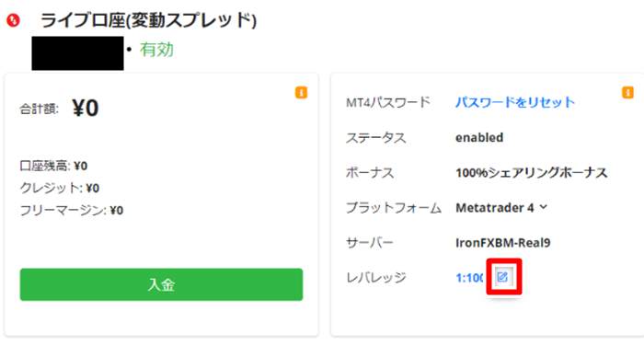Click the フリーマージン ¥0 line
This screenshot has height=346, width=644.
click(72, 210)
